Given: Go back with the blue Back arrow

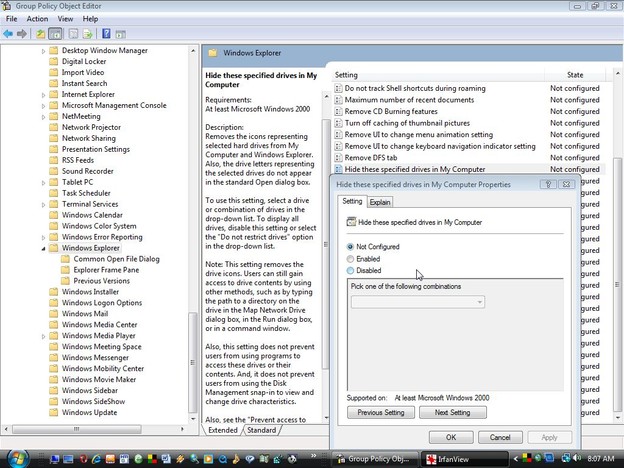Looking at the screenshot, I should pyautogui.click(x=8, y=34).
